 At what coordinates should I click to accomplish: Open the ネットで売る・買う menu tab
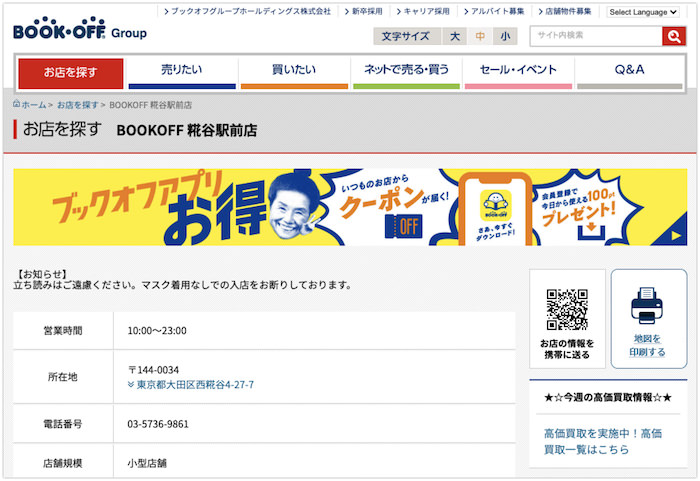coord(406,73)
